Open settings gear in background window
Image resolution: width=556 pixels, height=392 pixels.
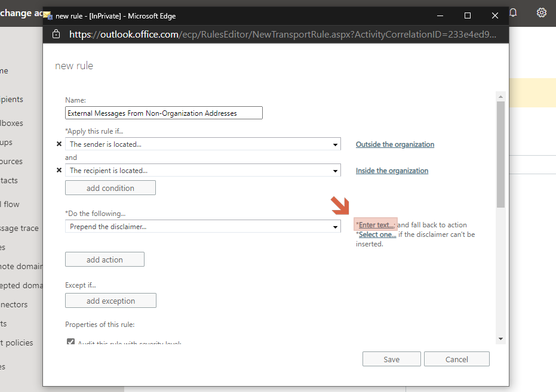(x=542, y=13)
